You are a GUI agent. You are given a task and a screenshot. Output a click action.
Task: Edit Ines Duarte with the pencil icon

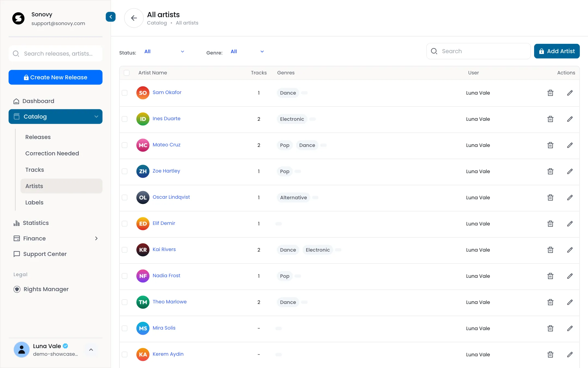tap(570, 119)
